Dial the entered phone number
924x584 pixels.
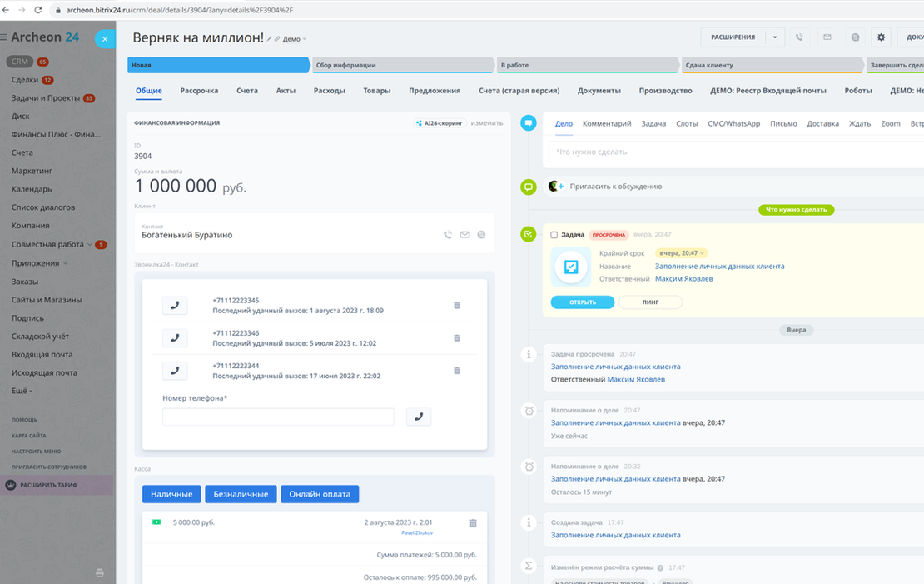418,417
